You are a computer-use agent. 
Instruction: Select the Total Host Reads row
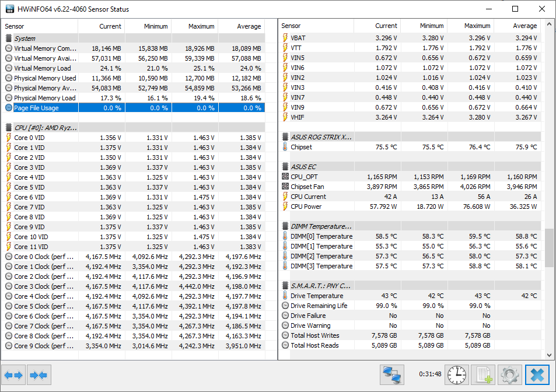[x=410, y=345]
